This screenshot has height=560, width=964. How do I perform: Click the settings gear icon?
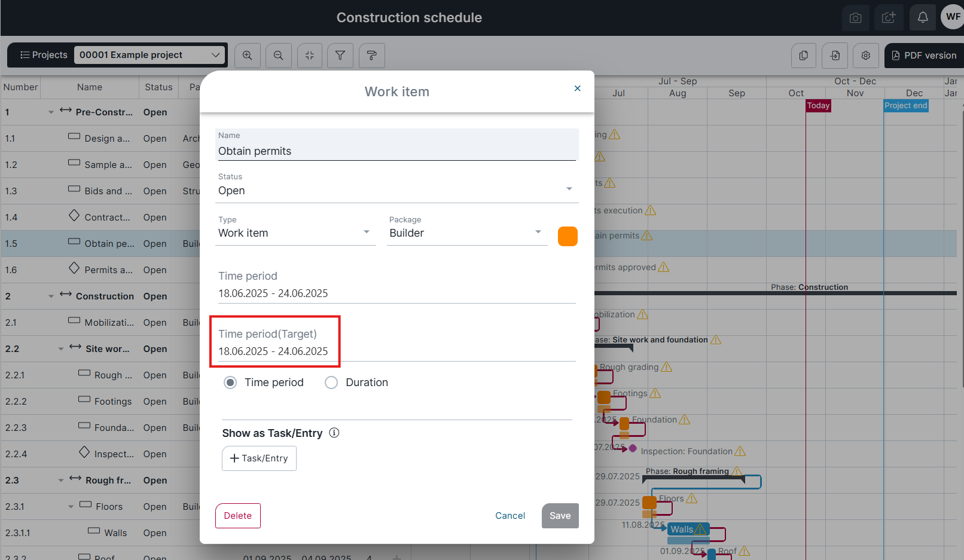[x=865, y=56]
